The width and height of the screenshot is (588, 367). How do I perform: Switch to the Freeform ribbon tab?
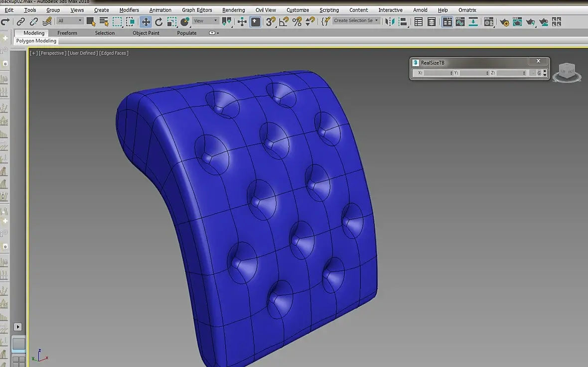(67, 33)
